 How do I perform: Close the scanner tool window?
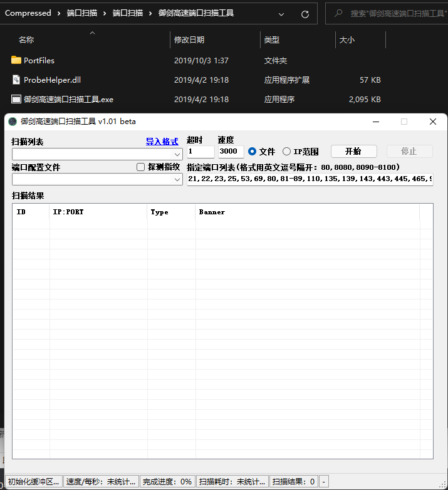coord(433,122)
